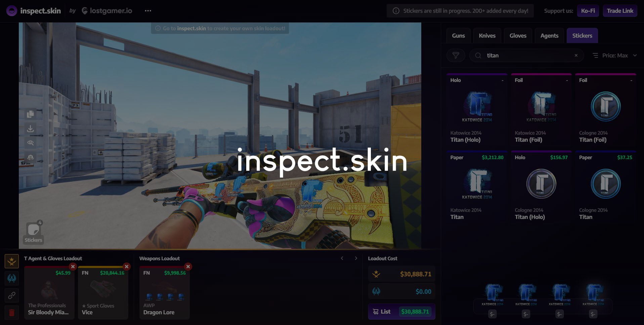Go to next weapons loadout page
The image size is (644, 325).
click(x=356, y=258)
